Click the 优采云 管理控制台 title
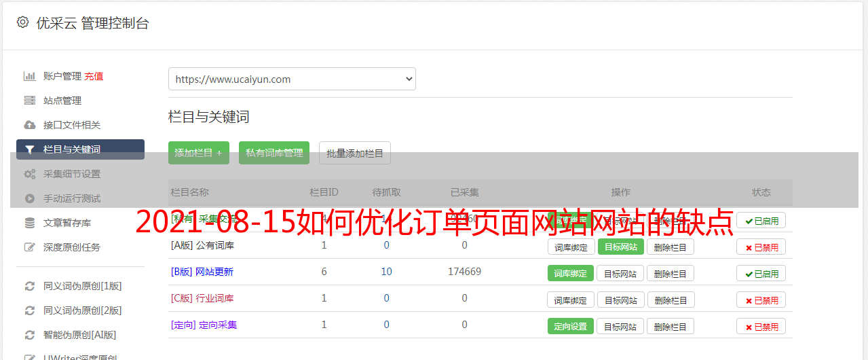 click(x=93, y=23)
